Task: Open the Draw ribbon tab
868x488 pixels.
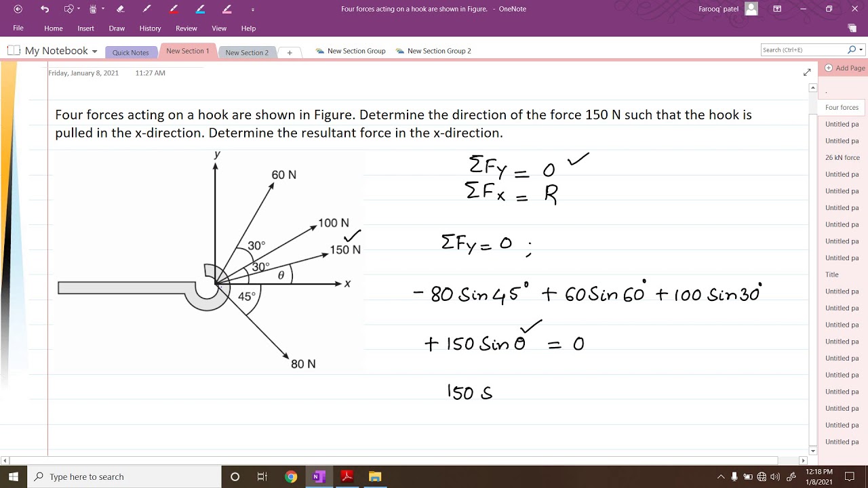Action: pos(117,28)
